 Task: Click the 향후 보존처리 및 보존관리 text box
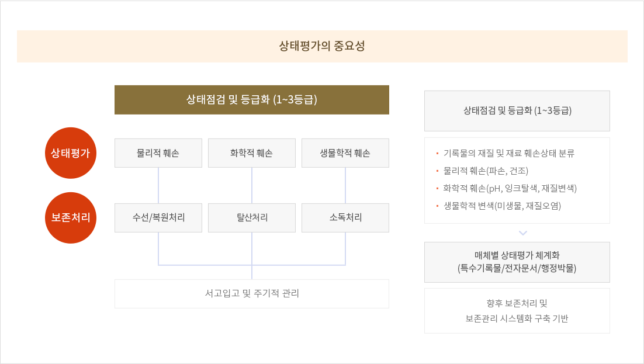pos(517,311)
